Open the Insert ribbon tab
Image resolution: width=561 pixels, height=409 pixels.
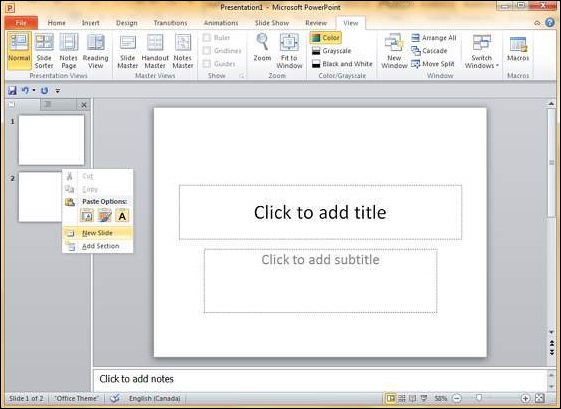click(91, 23)
